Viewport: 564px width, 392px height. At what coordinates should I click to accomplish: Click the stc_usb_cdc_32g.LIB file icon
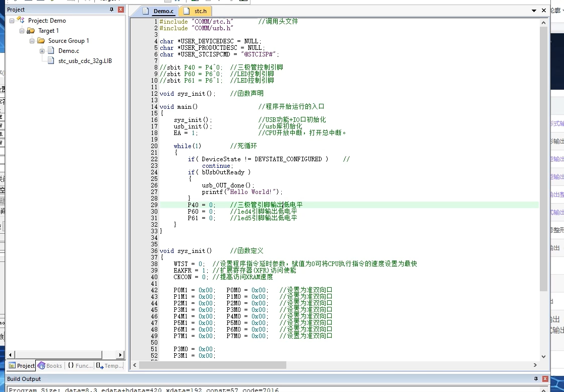pyautogui.click(x=51, y=61)
